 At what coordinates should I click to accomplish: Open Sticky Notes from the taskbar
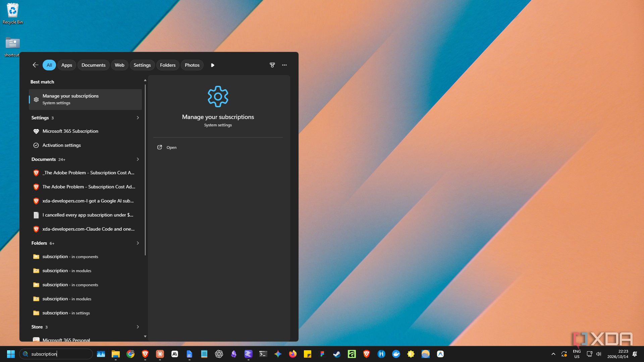click(308, 354)
